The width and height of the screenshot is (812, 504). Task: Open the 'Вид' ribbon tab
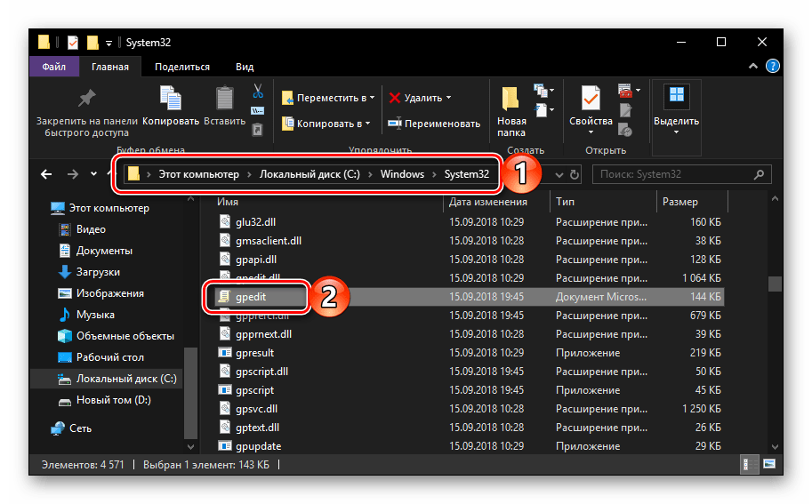tap(245, 67)
